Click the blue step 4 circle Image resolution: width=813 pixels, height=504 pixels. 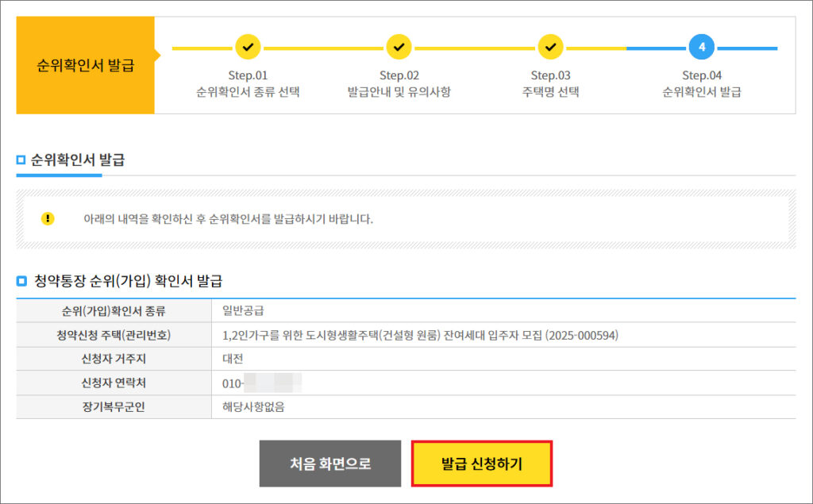pyautogui.click(x=702, y=48)
